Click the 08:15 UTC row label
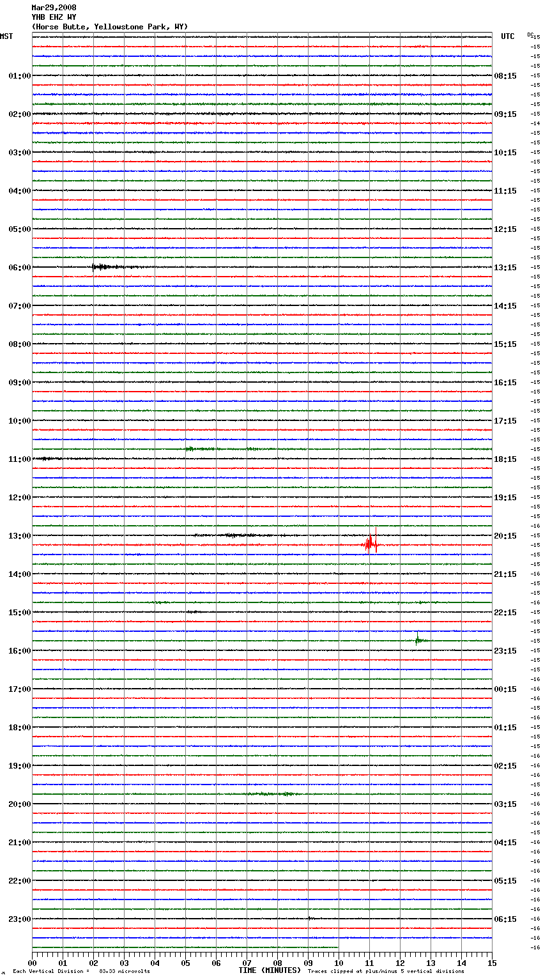543x980 pixels. [x=505, y=76]
